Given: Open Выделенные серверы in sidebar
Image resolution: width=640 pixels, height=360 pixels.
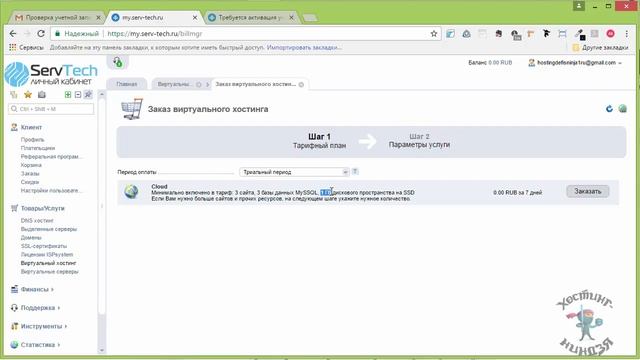Looking at the screenshot, I should 49,229.
